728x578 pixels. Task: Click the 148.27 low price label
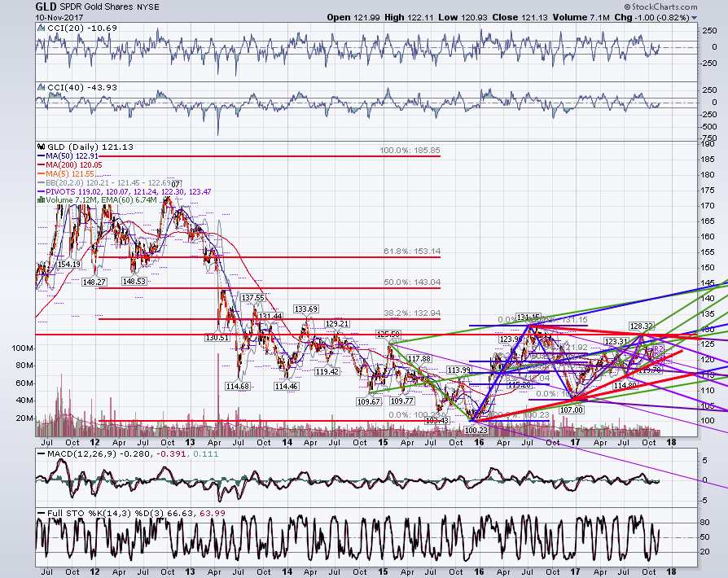coord(94,282)
